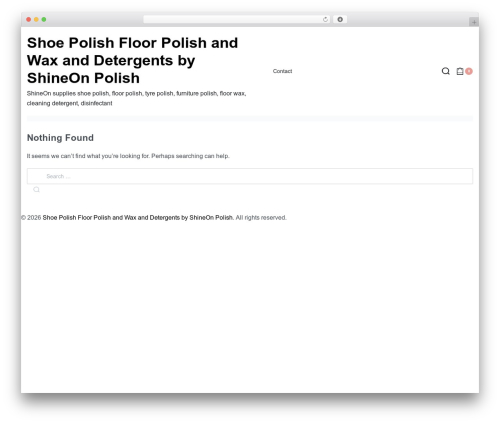
Task: Submit search with small magnifier below field
Action: point(36,190)
